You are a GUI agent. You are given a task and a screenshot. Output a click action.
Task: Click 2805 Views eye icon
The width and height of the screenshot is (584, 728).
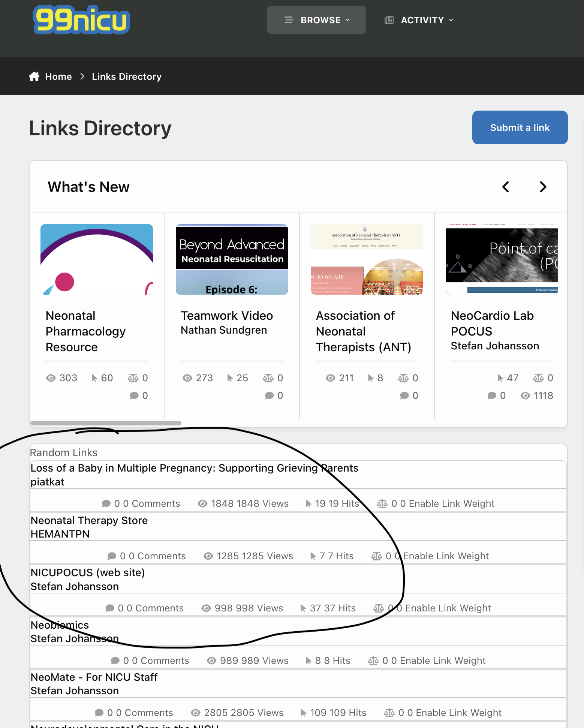(196, 713)
